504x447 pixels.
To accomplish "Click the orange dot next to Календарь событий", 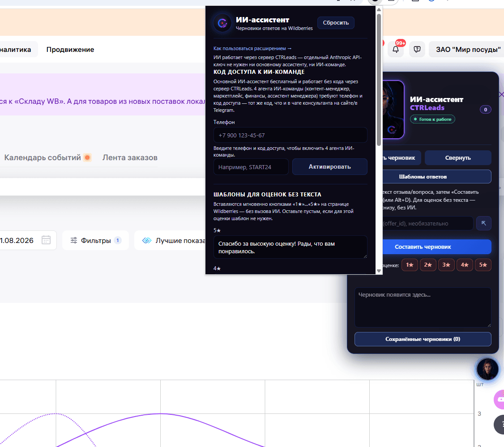I will point(87,158).
